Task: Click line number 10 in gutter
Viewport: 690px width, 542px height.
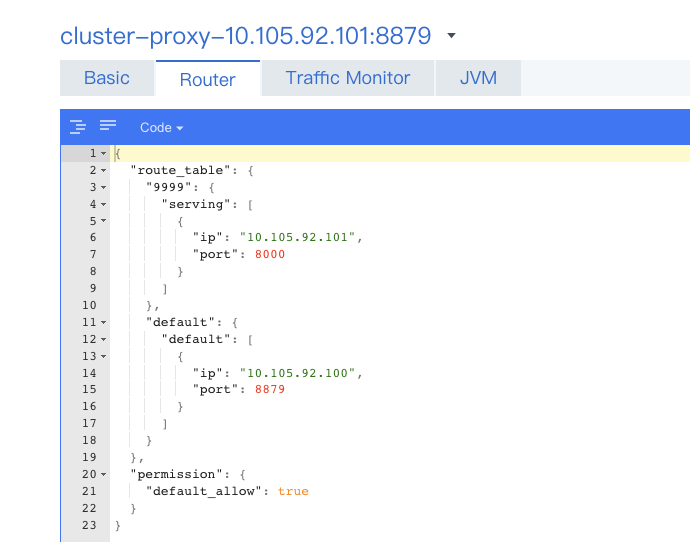Action: [89, 305]
